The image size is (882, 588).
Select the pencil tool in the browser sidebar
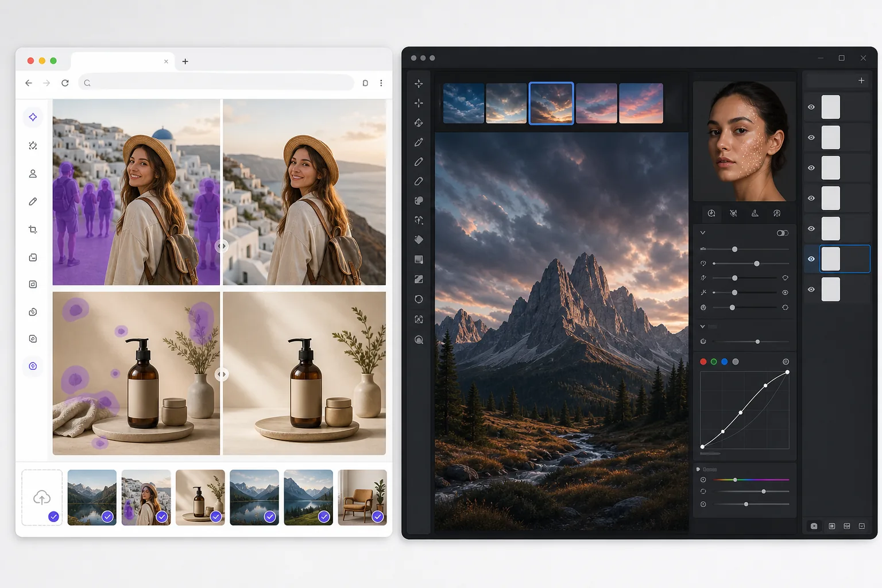[x=33, y=202]
